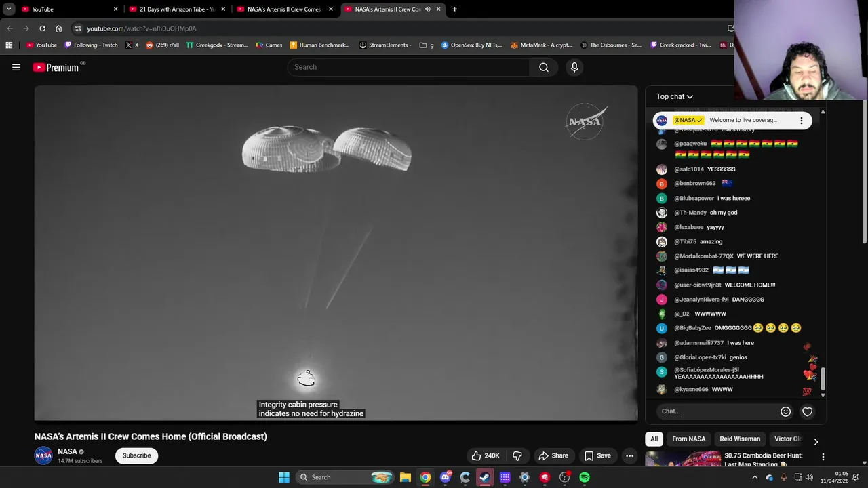This screenshot has width=868, height=488.
Task: Start voice search with microphone icon
Action: [574, 67]
